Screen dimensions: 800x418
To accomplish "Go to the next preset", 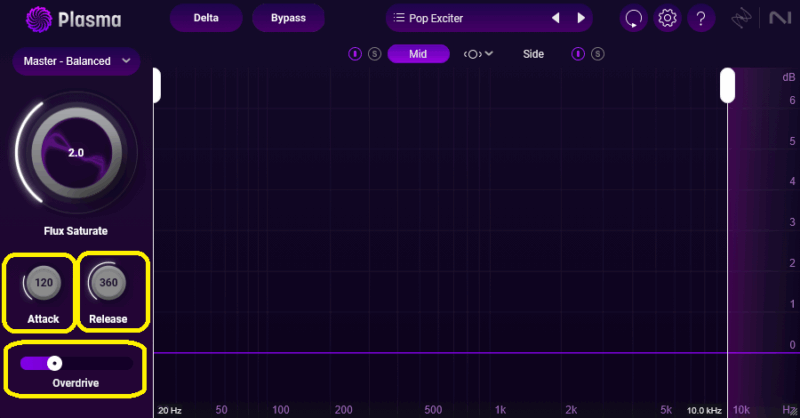I will tap(580, 18).
